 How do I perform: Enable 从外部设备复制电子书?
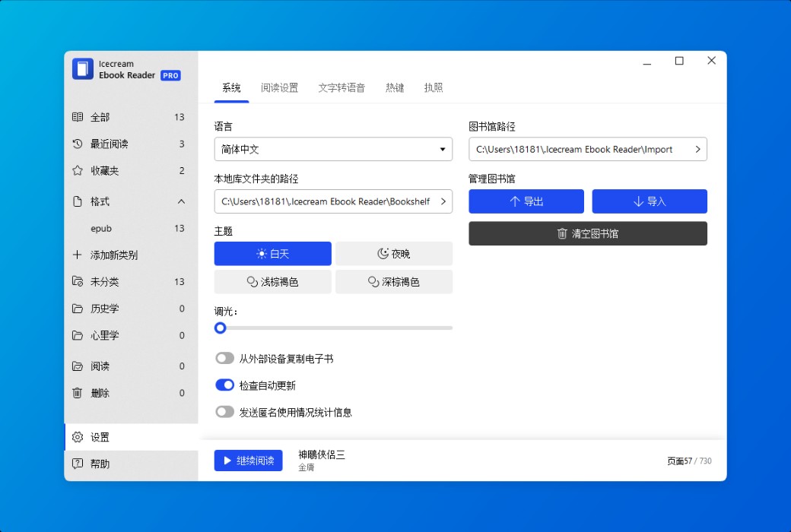tap(225, 358)
